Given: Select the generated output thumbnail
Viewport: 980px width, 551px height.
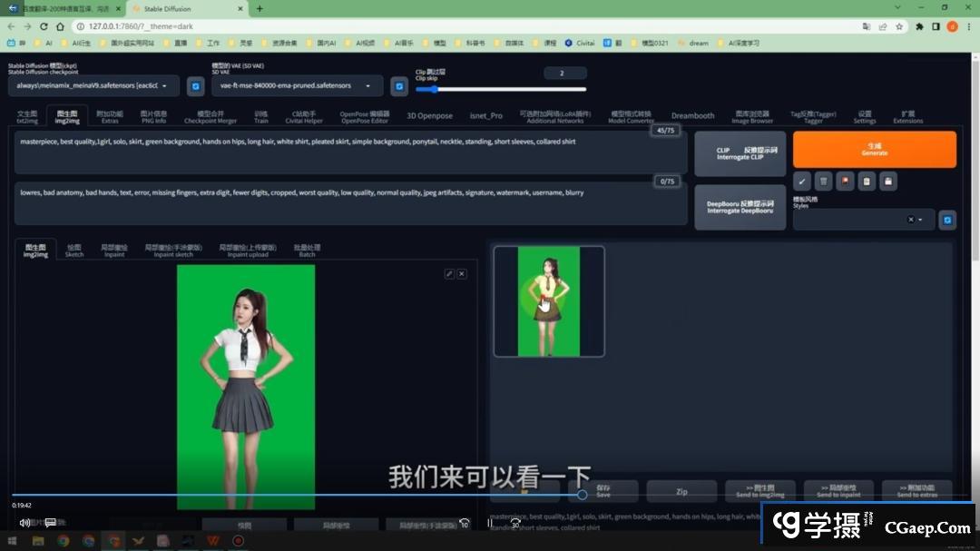Looking at the screenshot, I should pyautogui.click(x=548, y=300).
